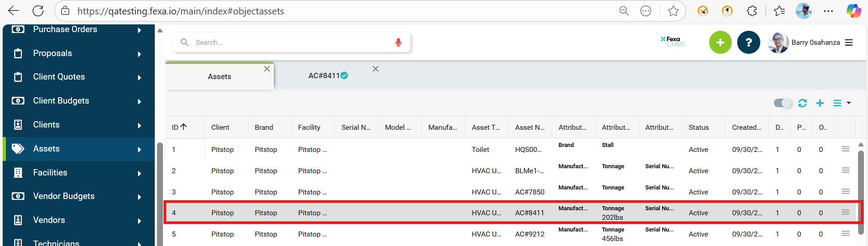Open the help question mark icon
Viewport: 868px width, 246px height.
[x=749, y=43]
